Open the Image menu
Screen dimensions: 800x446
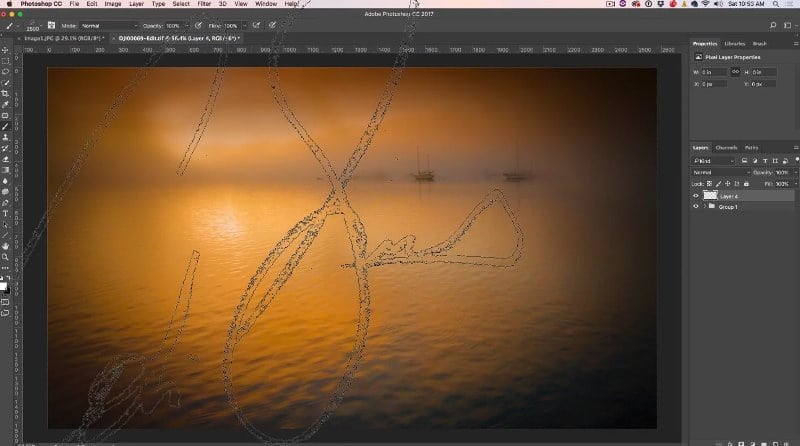113,4
